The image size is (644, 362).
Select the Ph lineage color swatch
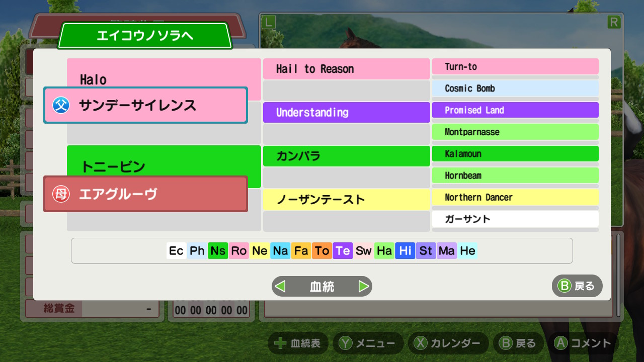pos(197,251)
